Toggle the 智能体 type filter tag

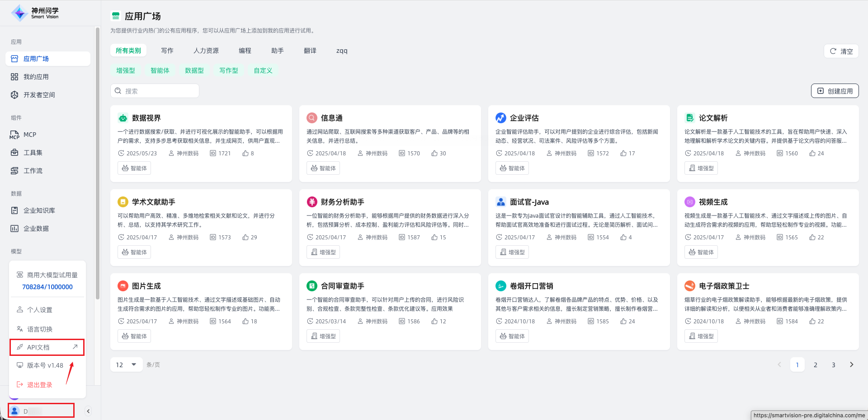point(160,70)
